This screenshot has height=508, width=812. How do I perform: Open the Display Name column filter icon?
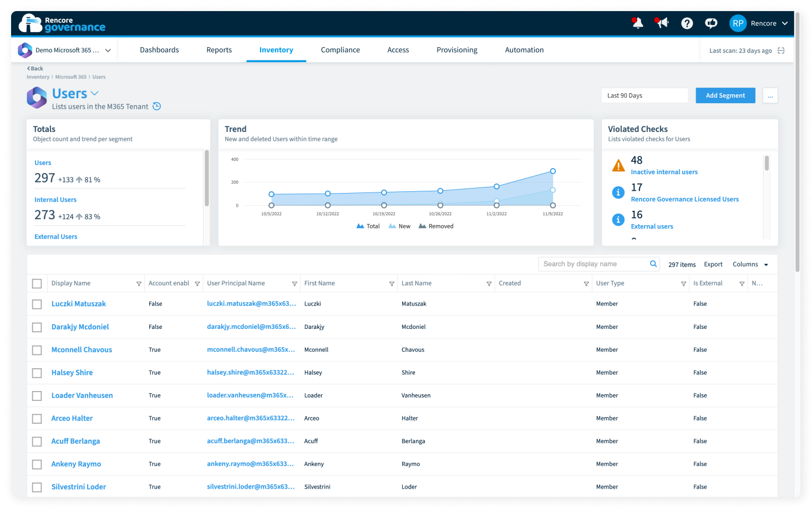click(139, 284)
